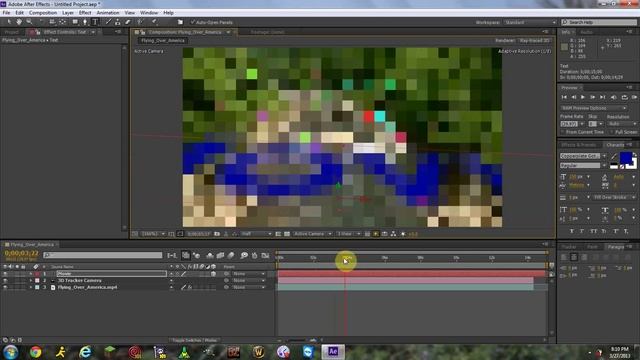This screenshot has height=360, width=640.
Task: Click the blue fill color swatch
Action: [626, 158]
